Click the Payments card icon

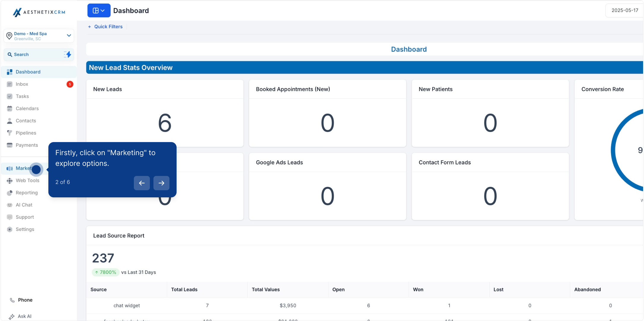point(9,145)
